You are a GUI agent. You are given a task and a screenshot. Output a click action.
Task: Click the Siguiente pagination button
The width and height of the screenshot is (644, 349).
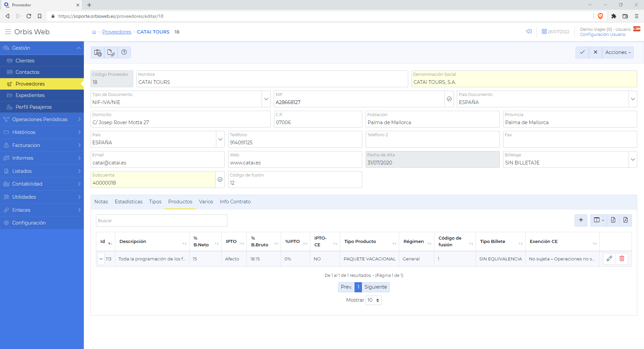point(376,287)
